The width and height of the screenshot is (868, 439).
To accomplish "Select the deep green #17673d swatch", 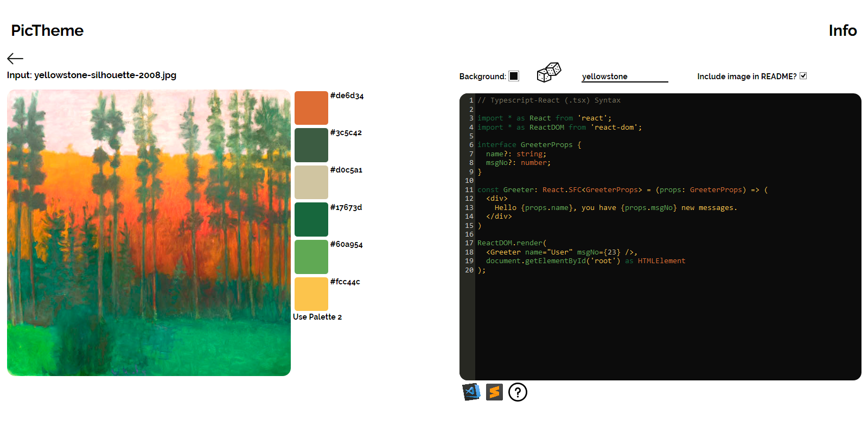I will (311, 219).
